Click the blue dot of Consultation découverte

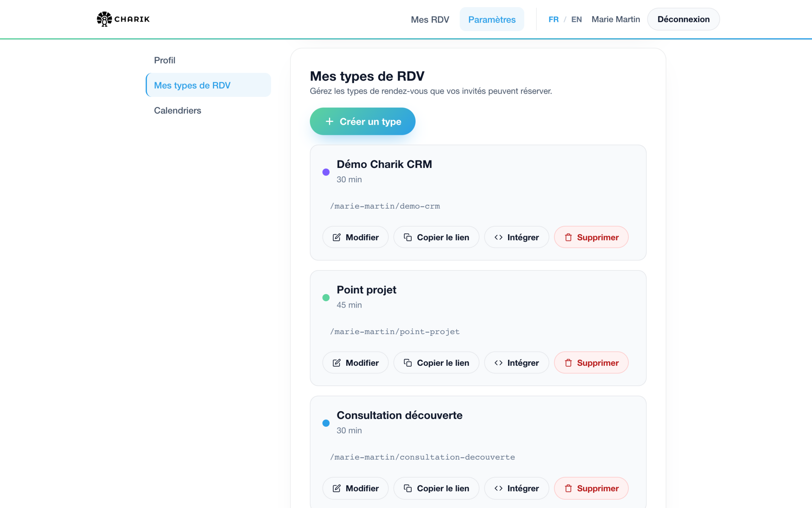pyautogui.click(x=326, y=423)
